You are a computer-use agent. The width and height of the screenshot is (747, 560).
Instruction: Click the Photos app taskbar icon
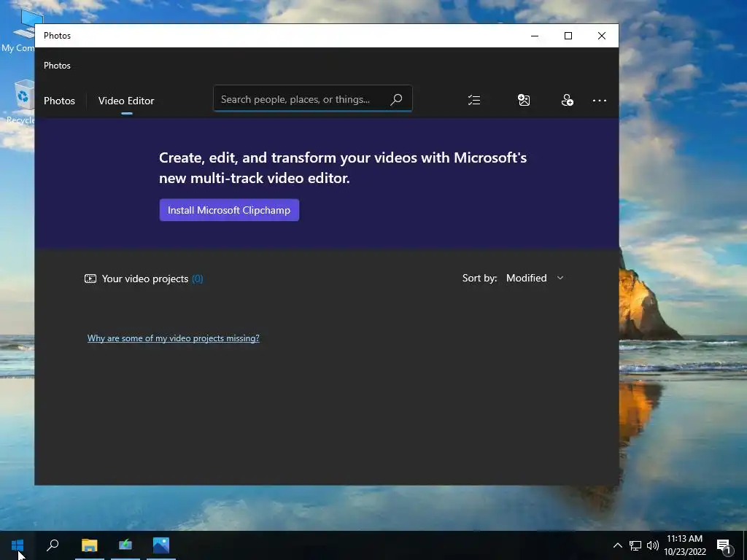(161, 545)
